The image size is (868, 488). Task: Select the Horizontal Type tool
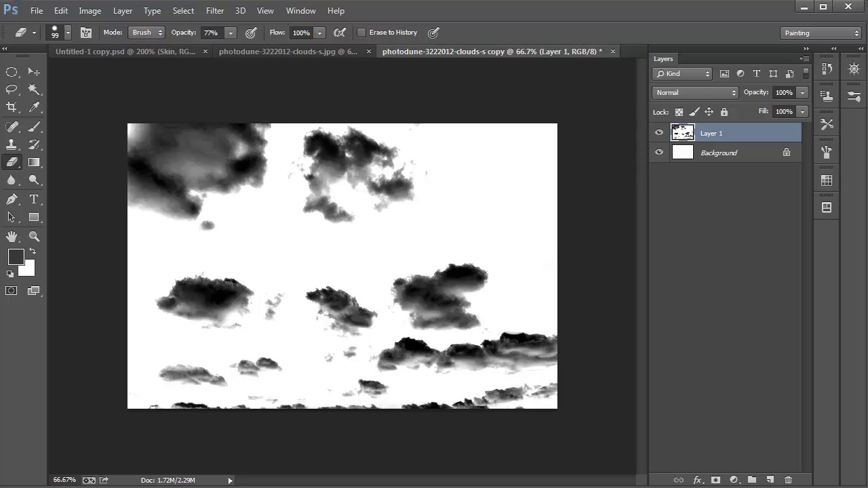pyautogui.click(x=34, y=199)
